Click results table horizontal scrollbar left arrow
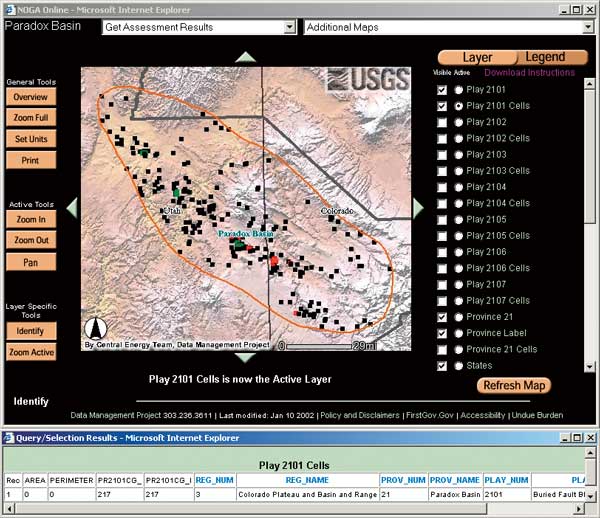600x518 pixels. (x=10, y=509)
